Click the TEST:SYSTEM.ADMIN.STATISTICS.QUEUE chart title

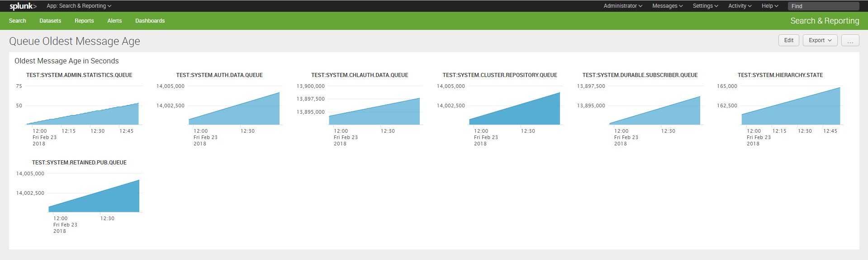79,75
